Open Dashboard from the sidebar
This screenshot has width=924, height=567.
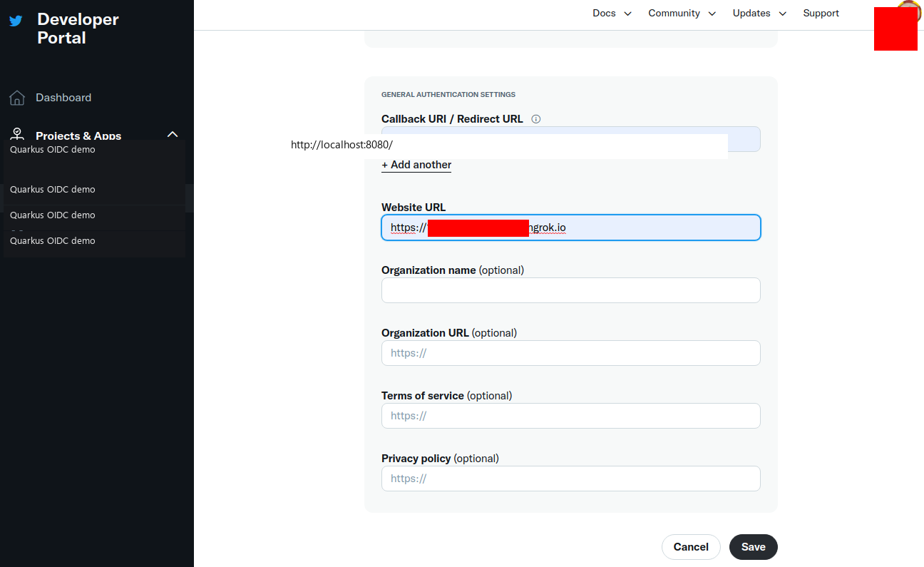click(x=63, y=98)
